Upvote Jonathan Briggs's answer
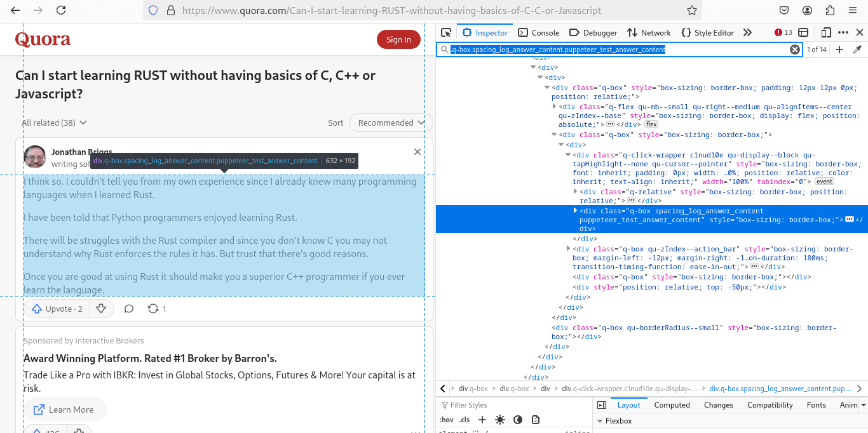This screenshot has height=433, width=868. coord(57,309)
